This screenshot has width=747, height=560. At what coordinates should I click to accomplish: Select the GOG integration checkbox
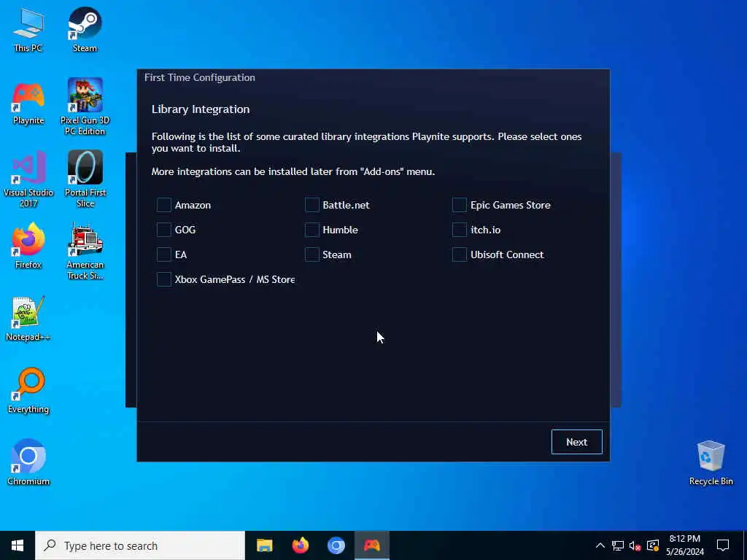point(164,230)
